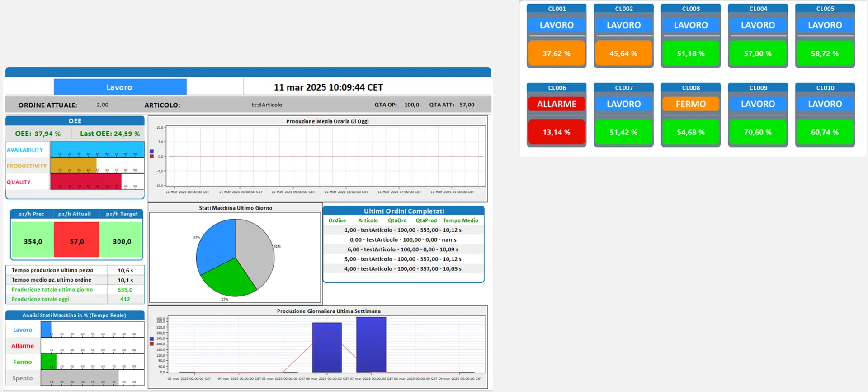
Task: Click the shorter blue bar in weekly production chart
Action: [x=327, y=347]
